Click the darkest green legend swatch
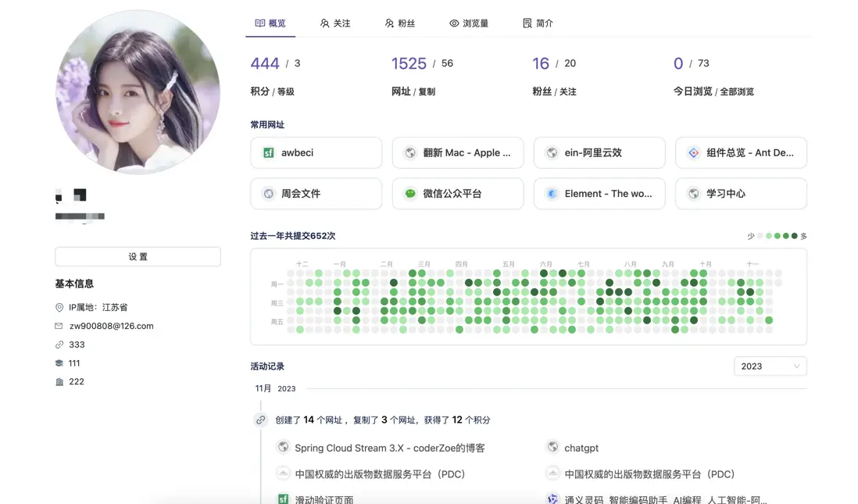The height and width of the screenshot is (504, 858). click(x=795, y=236)
